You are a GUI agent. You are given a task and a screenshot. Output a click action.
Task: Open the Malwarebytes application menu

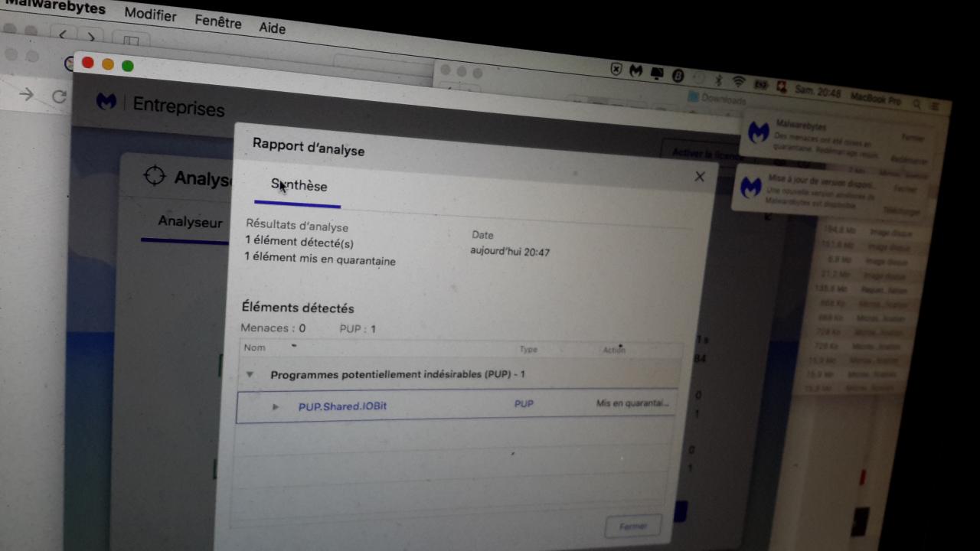coord(54,6)
